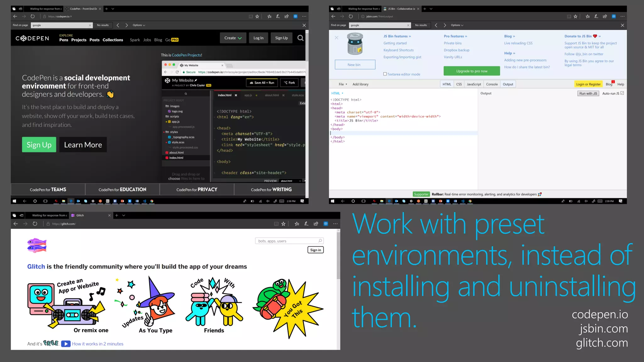This screenshot has height=362, width=644.
Task: Toggle the Output panel tab in JS Bin
Action: point(508,84)
